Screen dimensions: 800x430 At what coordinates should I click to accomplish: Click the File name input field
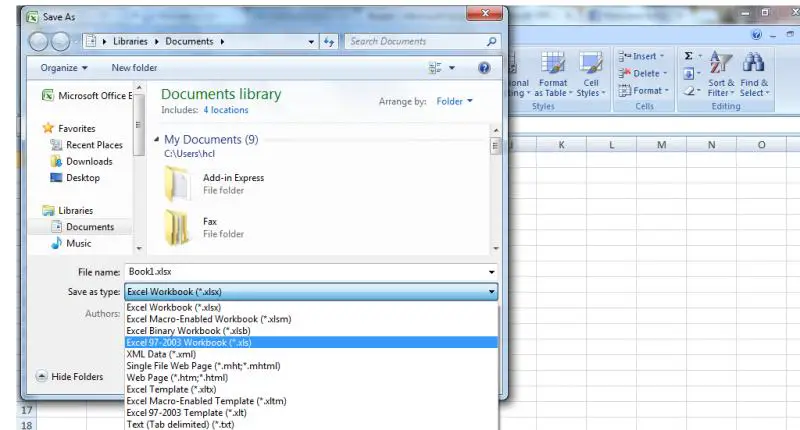tap(305, 271)
